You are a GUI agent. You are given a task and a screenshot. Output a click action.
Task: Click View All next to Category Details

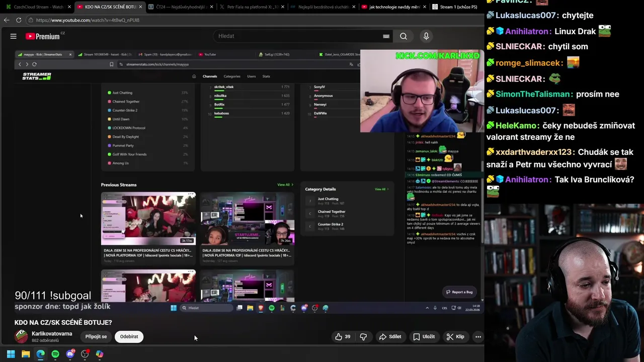381,189
